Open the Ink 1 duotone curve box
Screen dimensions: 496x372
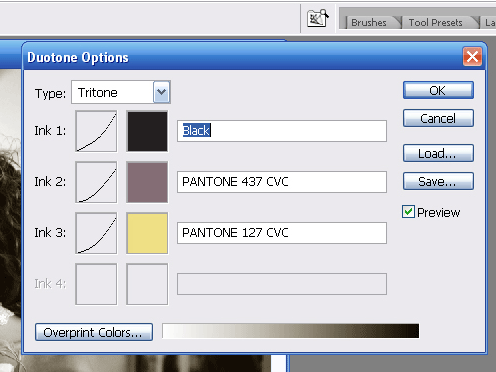tap(96, 131)
